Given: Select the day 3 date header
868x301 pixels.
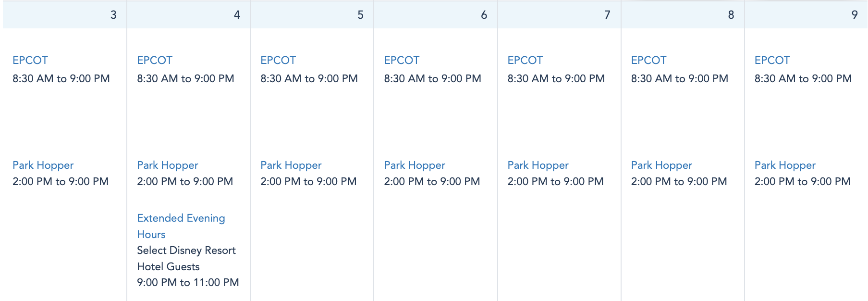Looking at the screenshot, I should click(x=113, y=15).
